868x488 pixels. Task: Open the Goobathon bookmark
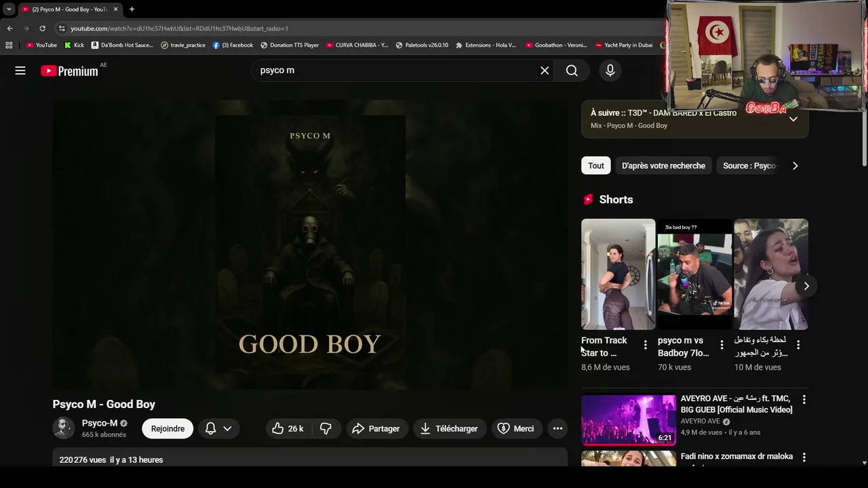pos(555,45)
